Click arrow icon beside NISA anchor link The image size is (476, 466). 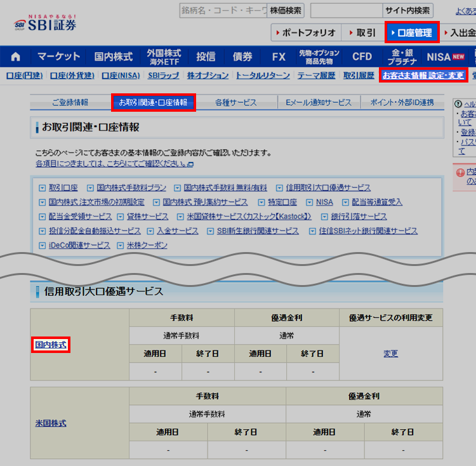click(x=309, y=202)
